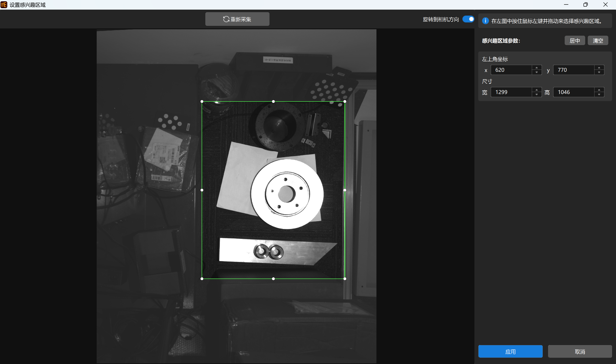Click the app logo in title bar

pos(4,5)
